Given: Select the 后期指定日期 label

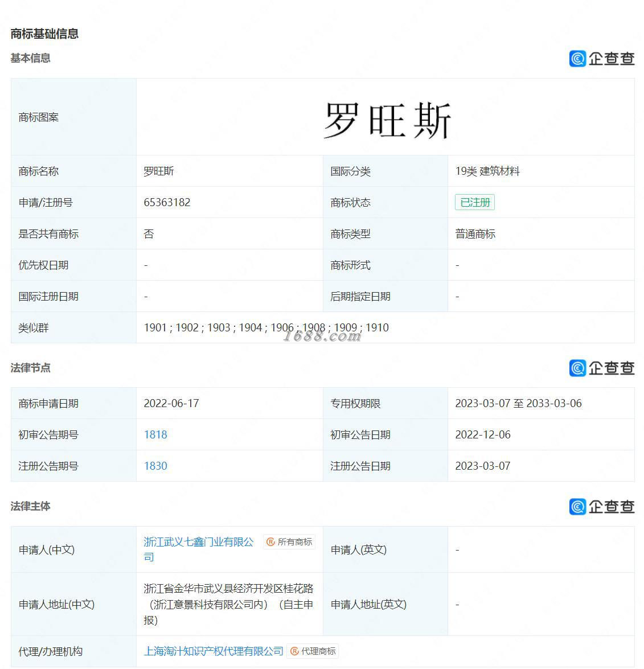Looking at the screenshot, I should tap(360, 297).
